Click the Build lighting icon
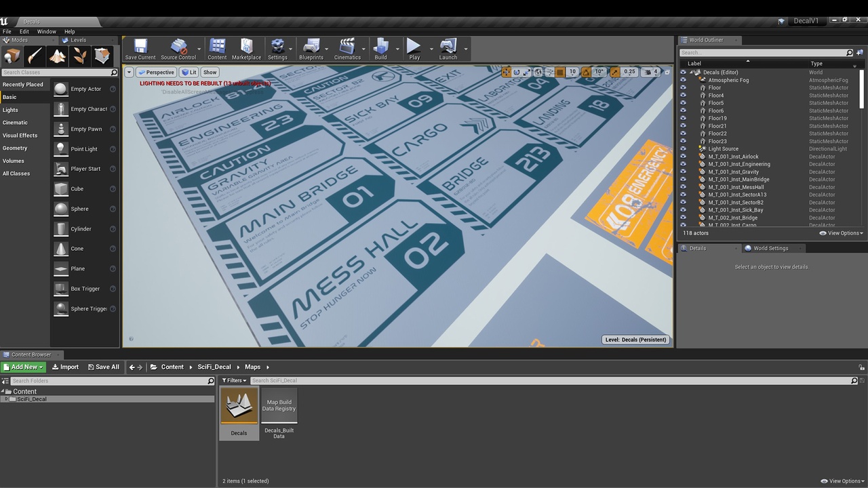Image resolution: width=868 pixels, height=488 pixels. [380, 49]
